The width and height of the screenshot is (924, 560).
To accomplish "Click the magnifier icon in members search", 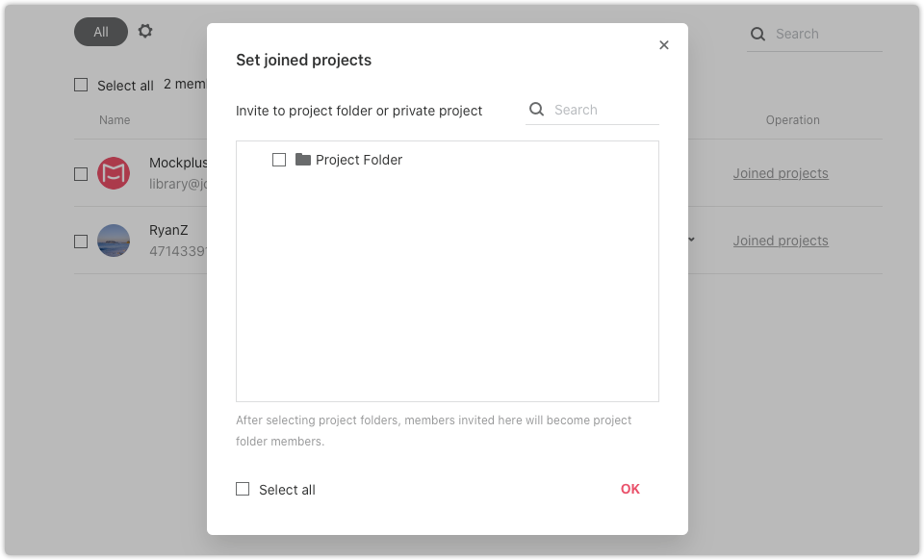I will click(757, 34).
